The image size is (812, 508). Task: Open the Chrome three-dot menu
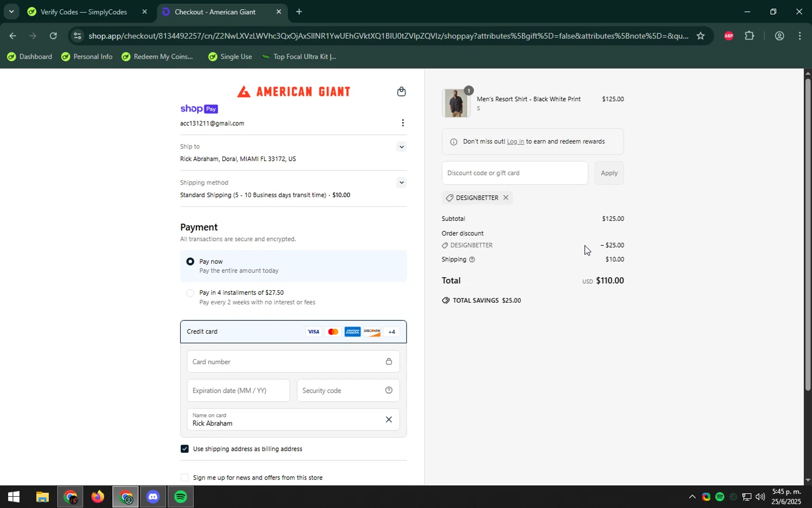tap(800, 36)
